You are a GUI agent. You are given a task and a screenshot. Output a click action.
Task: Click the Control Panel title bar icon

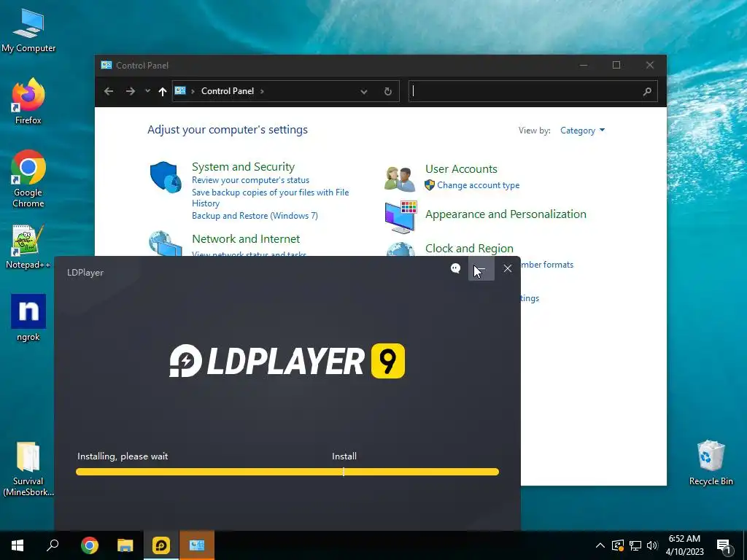click(x=107, y=65)
